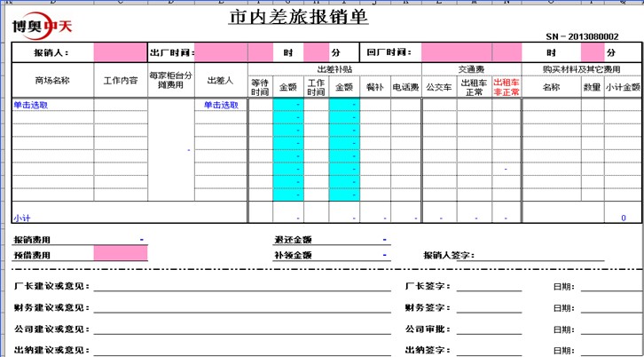Viewport: 644px width, 357px height.
Task: Click the pink 报销人 name input cell
Action: pos(120,53)
